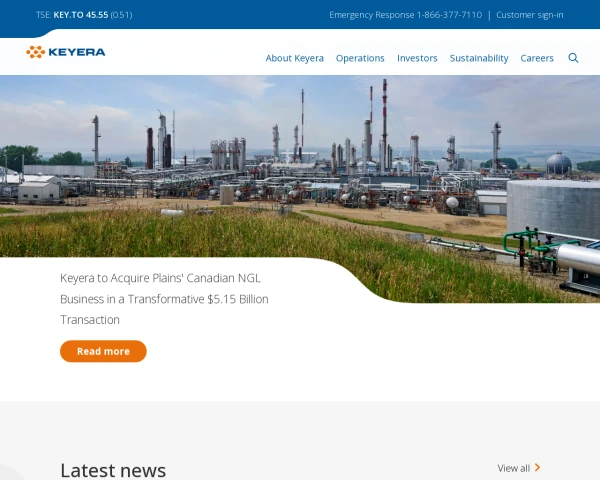Click the (0.51) stock change figure
This screenshot has width=600, height=480.
point(121,15)
